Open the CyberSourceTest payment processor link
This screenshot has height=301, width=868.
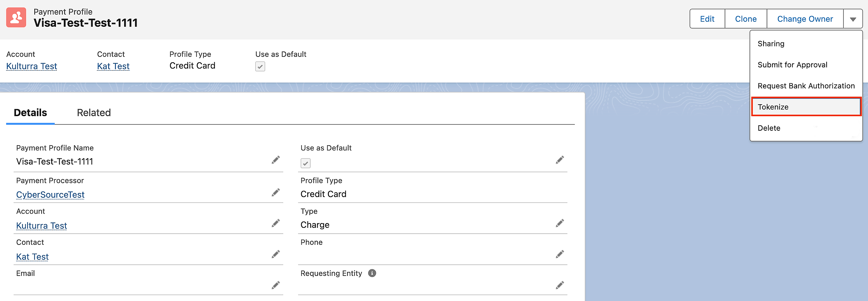(50, 195)
